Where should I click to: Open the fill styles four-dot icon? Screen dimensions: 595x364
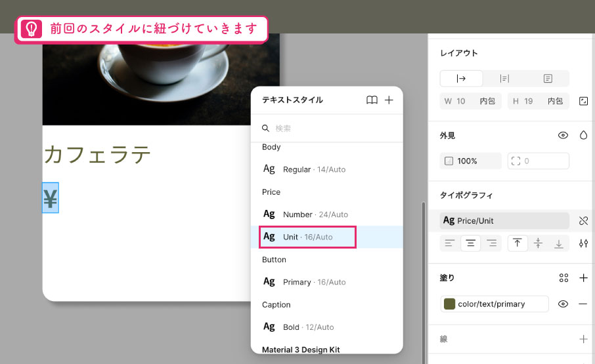(x=564, y=278)
